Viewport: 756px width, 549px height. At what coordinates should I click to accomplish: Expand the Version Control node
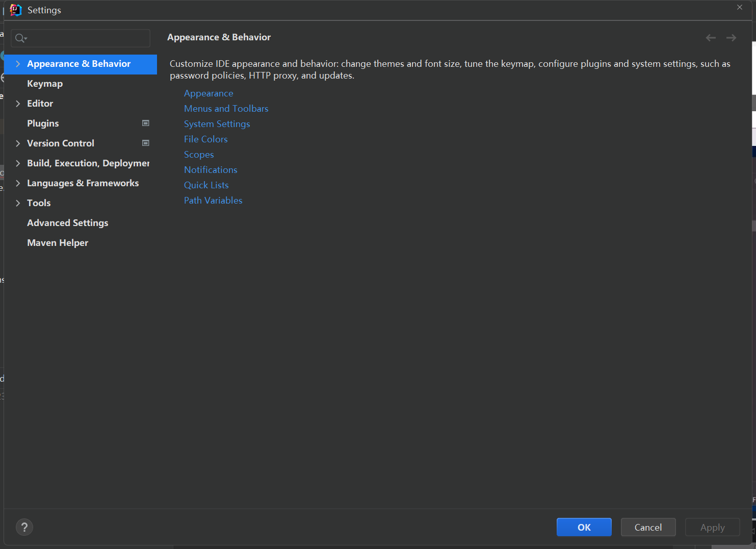point(18,143)
